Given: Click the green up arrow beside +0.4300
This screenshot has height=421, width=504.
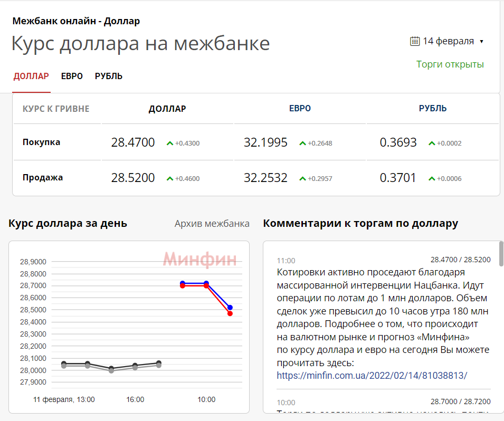Looking at the screenshot, I should pos(169,142).
